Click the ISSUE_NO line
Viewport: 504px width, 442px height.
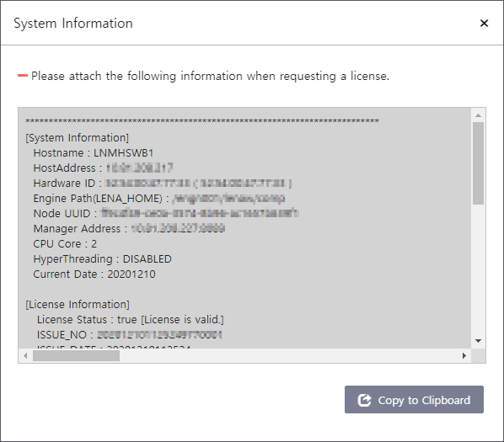point(129,335)
